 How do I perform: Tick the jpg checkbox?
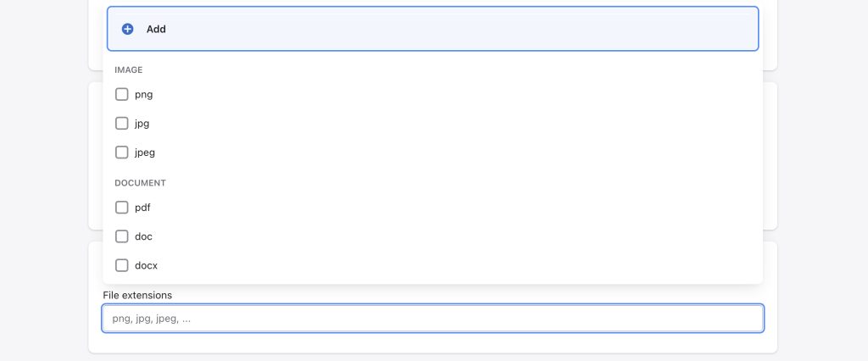pos(122,124)
